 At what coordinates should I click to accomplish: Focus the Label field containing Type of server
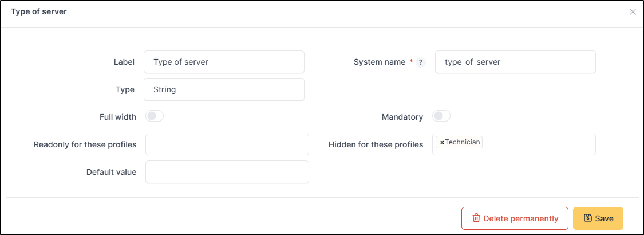224,62
